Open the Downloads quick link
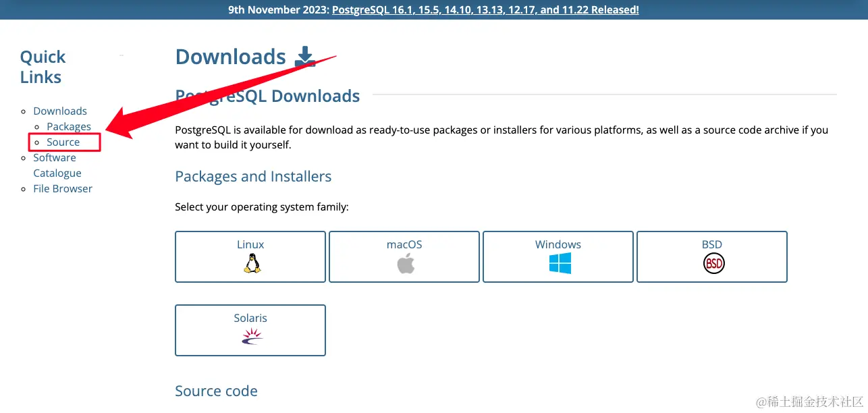Viewport: 868px width, 413px height. [x=60, y=111]
